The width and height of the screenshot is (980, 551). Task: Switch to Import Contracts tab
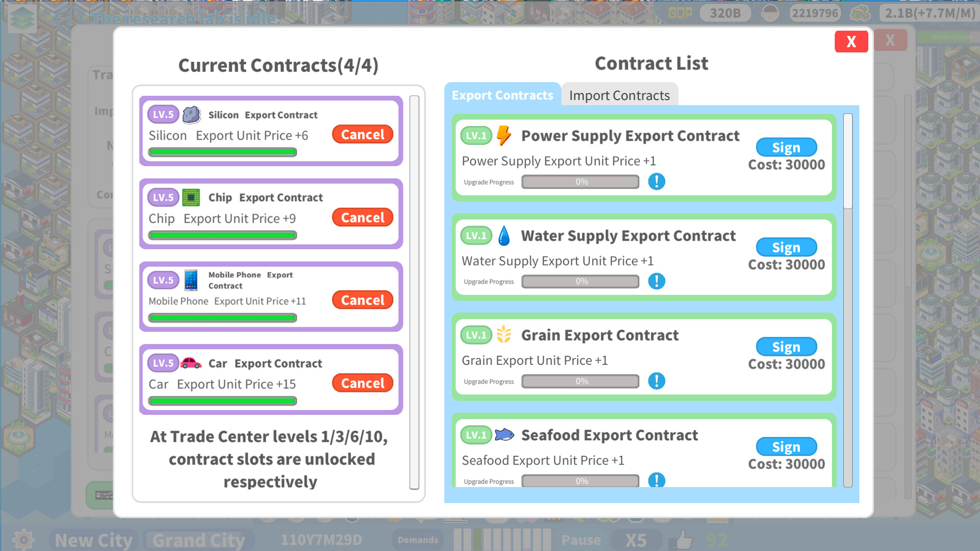point(619,95)
